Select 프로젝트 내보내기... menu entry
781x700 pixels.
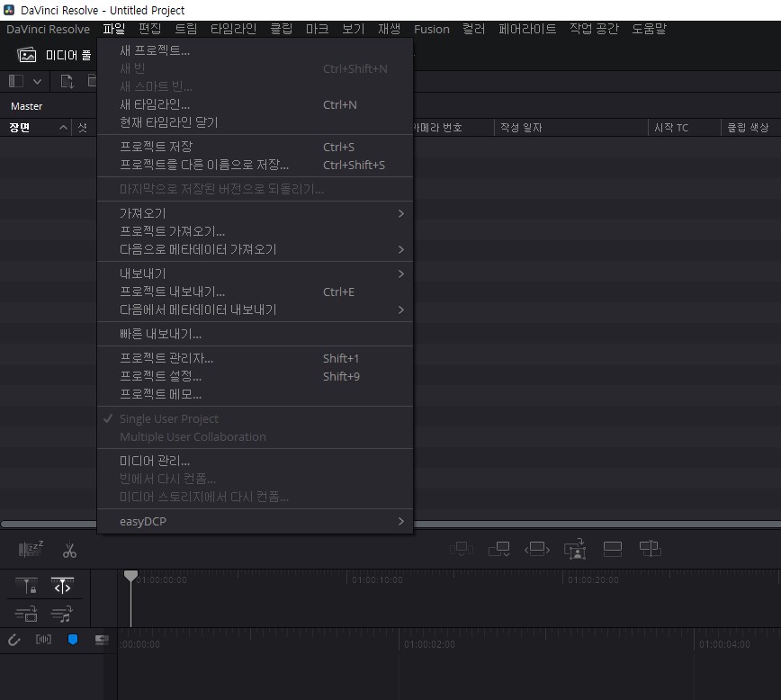[x=255, y=292]
